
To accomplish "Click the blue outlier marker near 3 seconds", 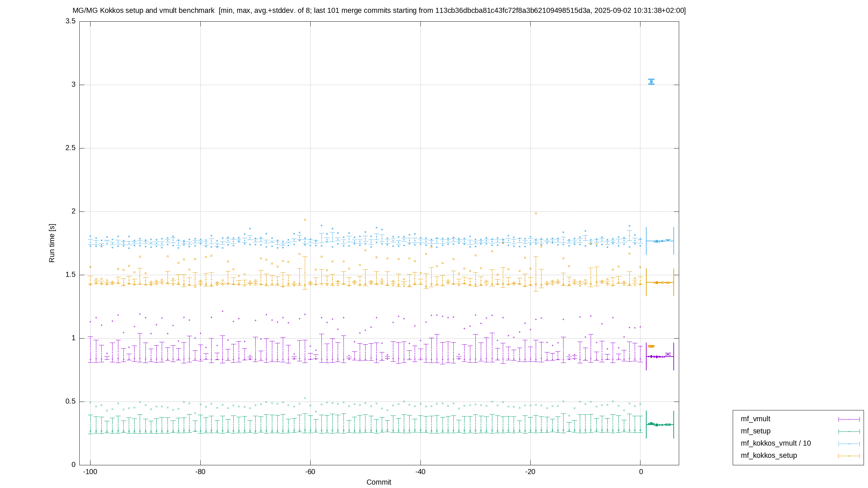I will 651,82.
